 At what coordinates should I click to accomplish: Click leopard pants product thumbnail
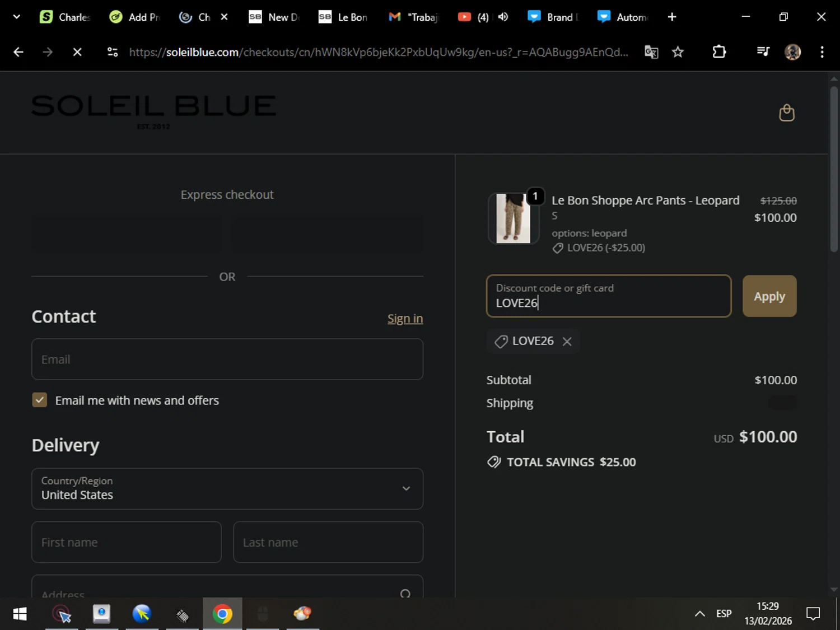pos(514,218)
